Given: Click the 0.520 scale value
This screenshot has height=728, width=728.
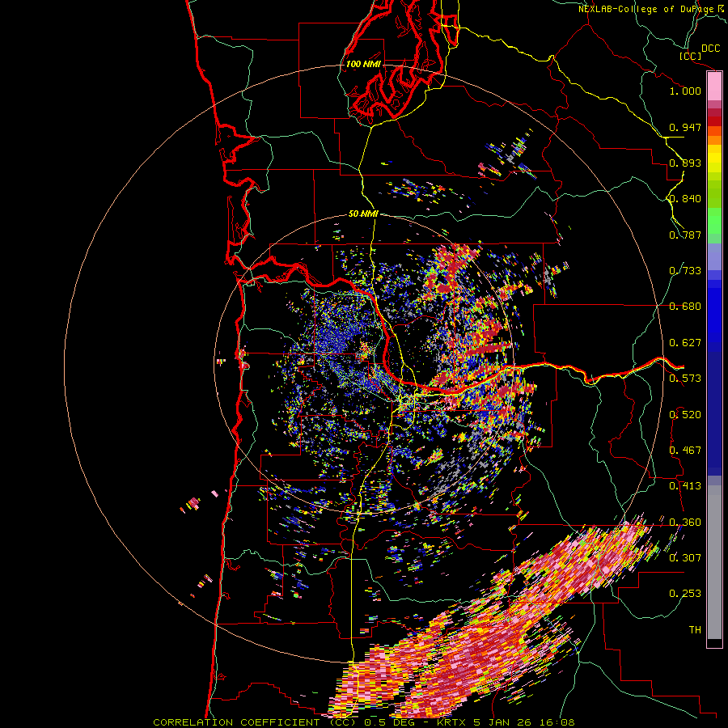Looking at the screenshot, I should tap(685, 415).
